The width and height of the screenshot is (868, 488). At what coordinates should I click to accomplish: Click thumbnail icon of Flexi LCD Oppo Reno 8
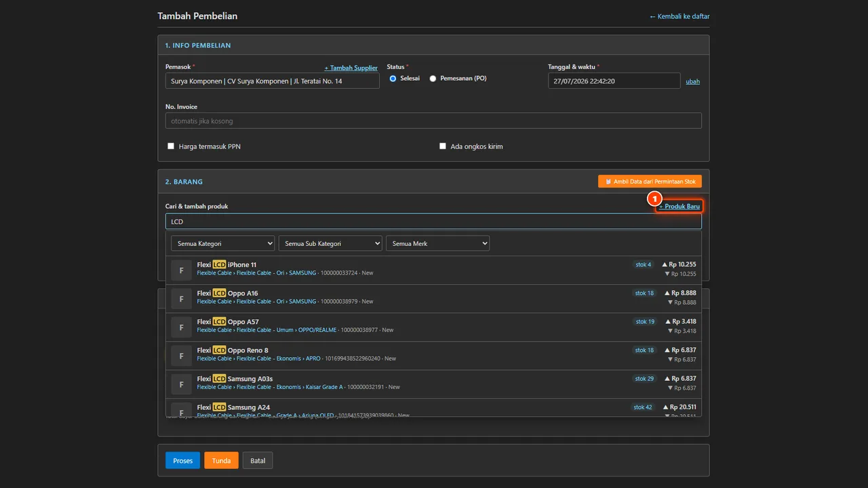181,355
